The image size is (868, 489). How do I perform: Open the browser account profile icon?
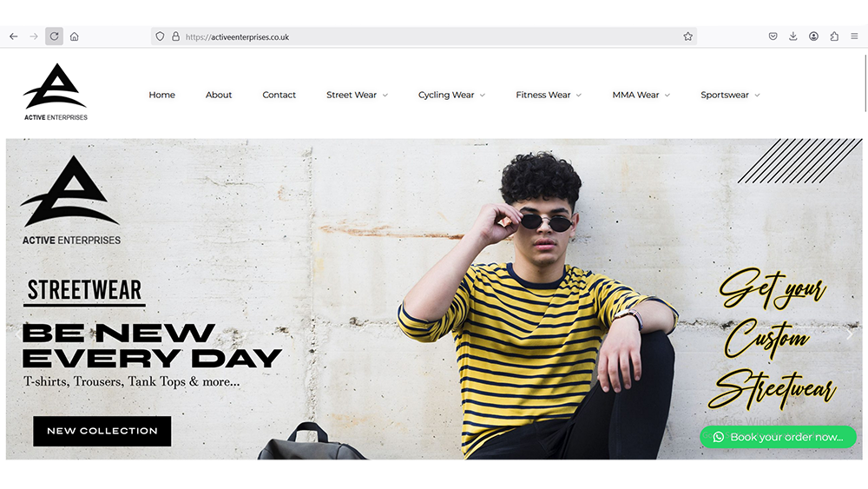[x=813, y=36]
